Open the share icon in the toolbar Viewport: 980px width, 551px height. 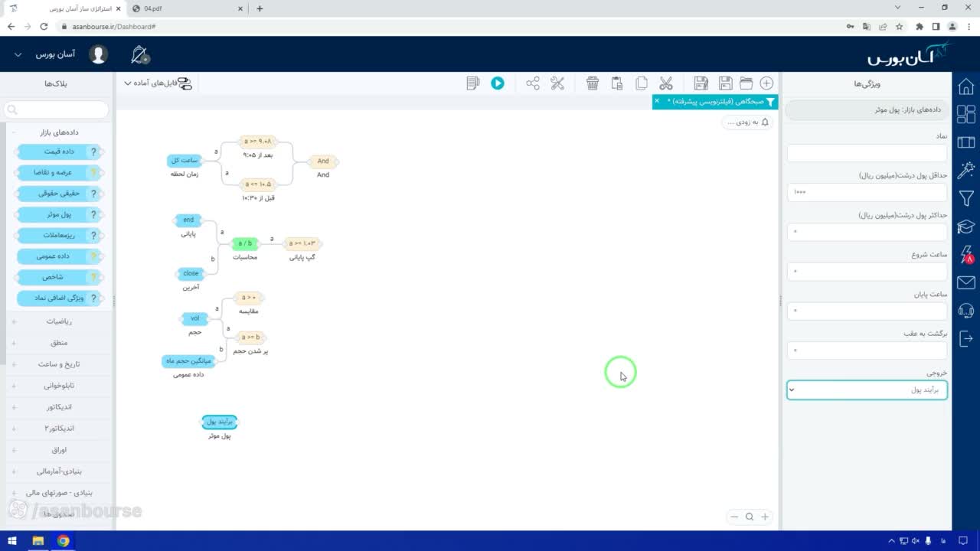533,83
